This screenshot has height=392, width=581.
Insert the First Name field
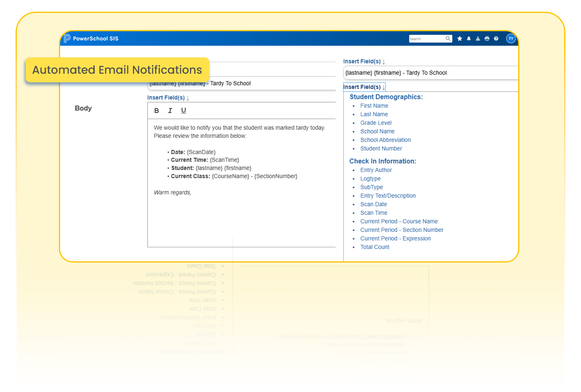pyautogui.click(x=374, y=106)
